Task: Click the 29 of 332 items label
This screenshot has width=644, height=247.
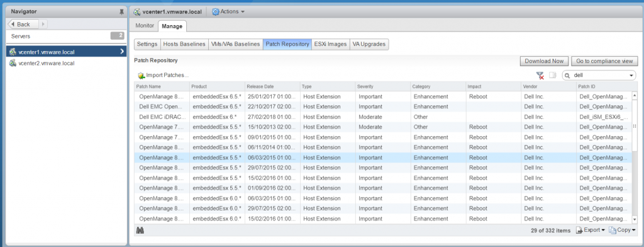Action: [550, 231]
